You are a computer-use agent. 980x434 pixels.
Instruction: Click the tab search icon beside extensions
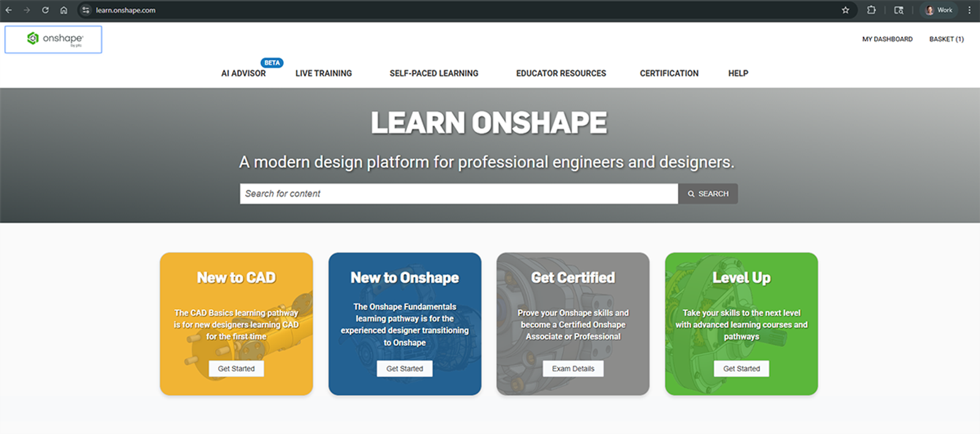point(899,10)
